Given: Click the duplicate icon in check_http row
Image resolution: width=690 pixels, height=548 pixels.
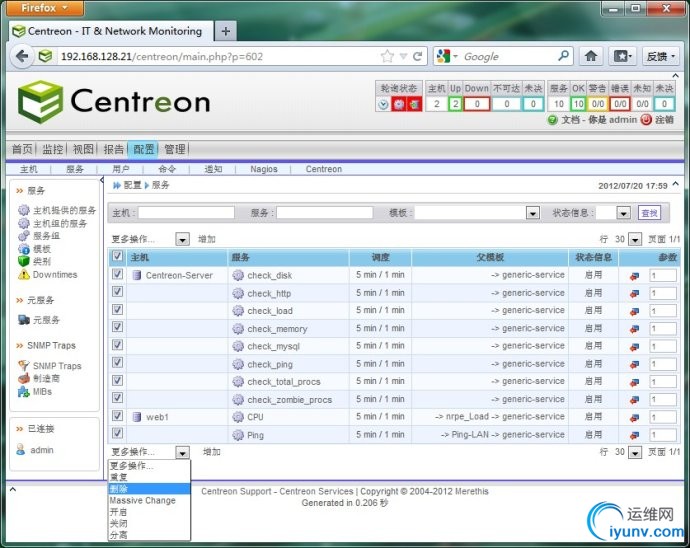Looking at the screenshot, I should tap(634, 294).
